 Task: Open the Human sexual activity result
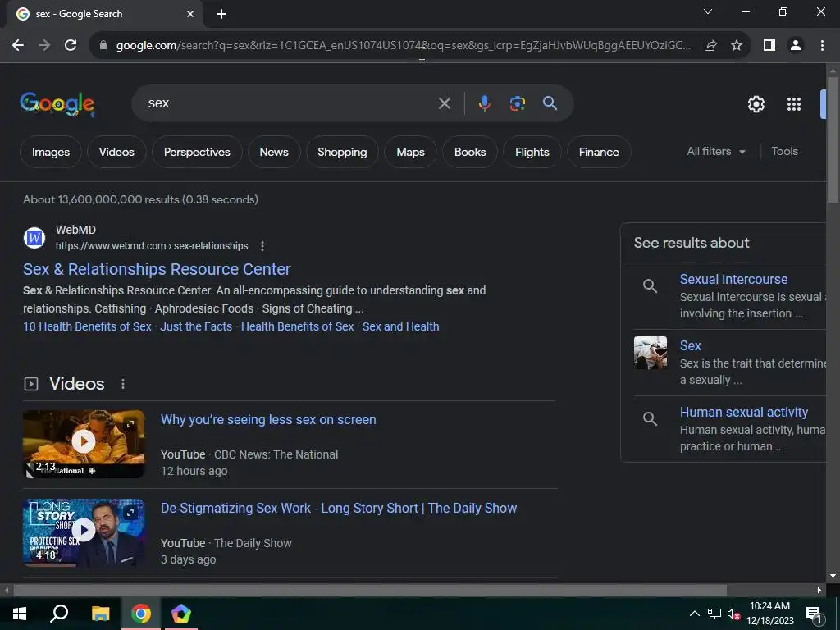743,412
